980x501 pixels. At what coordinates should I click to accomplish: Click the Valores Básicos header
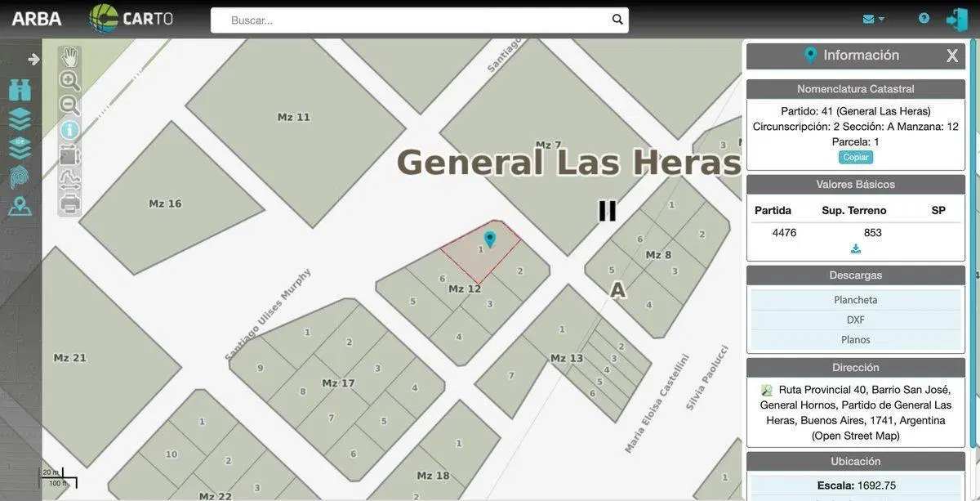click(856, 184)
